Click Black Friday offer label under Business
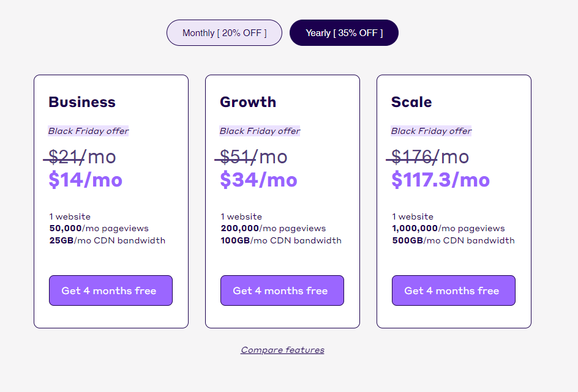 [x=89, y=131]
